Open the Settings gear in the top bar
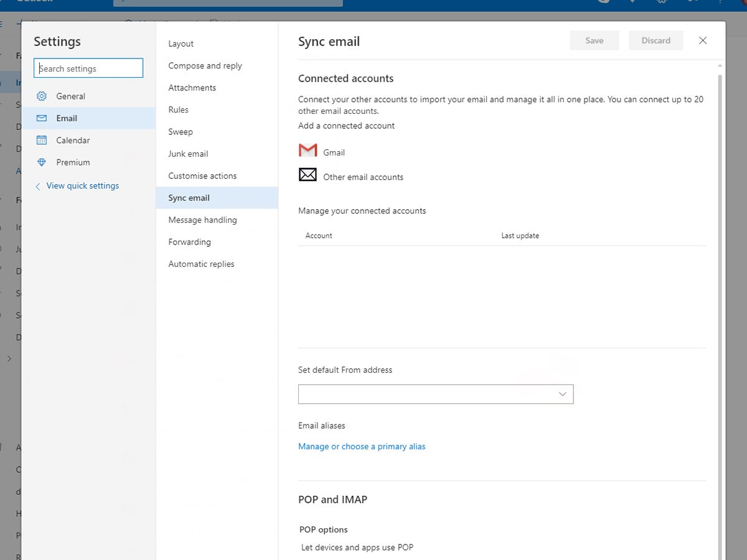The image size is (747, 560). [x=662, y=2]
